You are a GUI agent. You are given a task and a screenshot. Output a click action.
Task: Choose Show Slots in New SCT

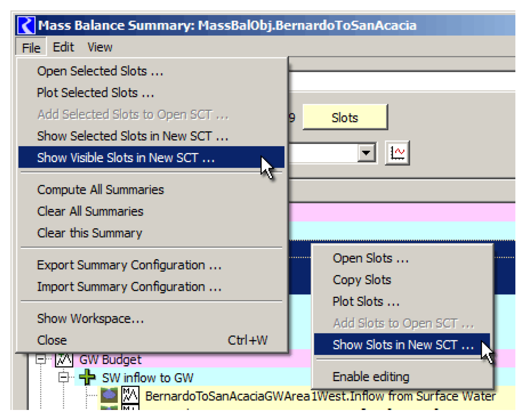[402, 345]
